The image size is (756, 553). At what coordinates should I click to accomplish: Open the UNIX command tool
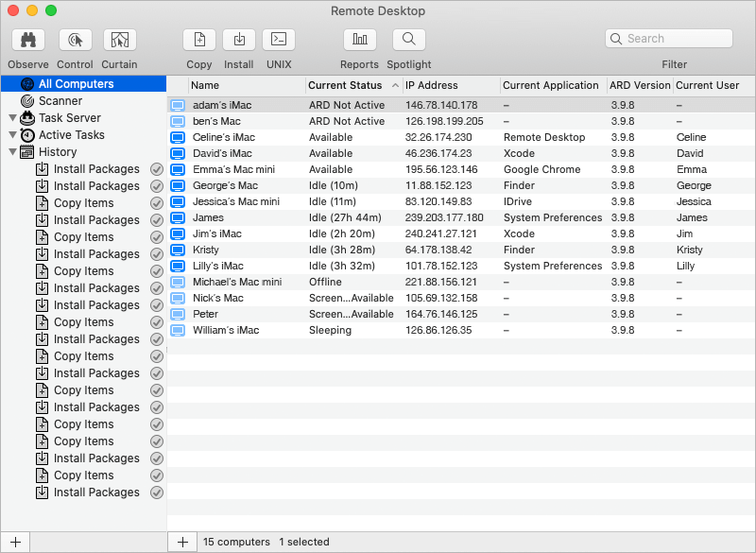[279, 40]
